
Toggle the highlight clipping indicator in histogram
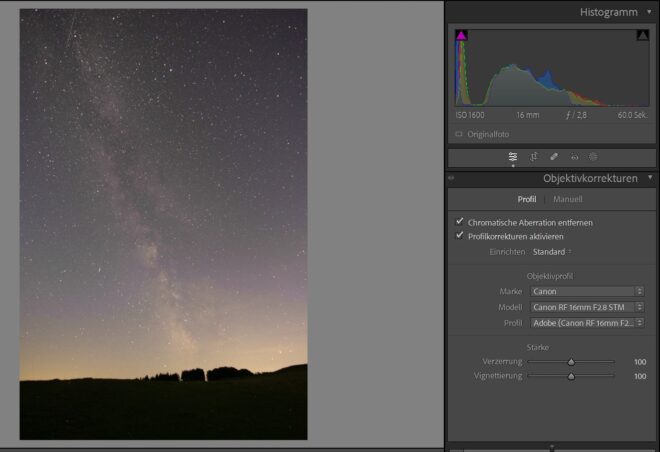point(642,36)
